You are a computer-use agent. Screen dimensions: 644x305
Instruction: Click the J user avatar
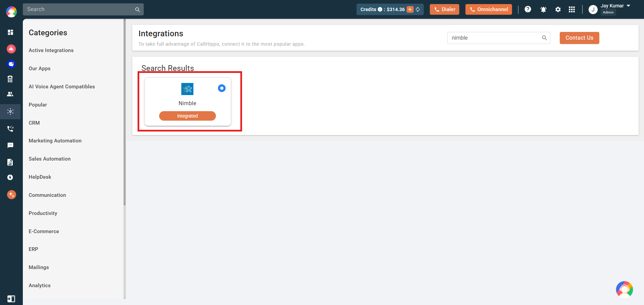pos(593,10)
